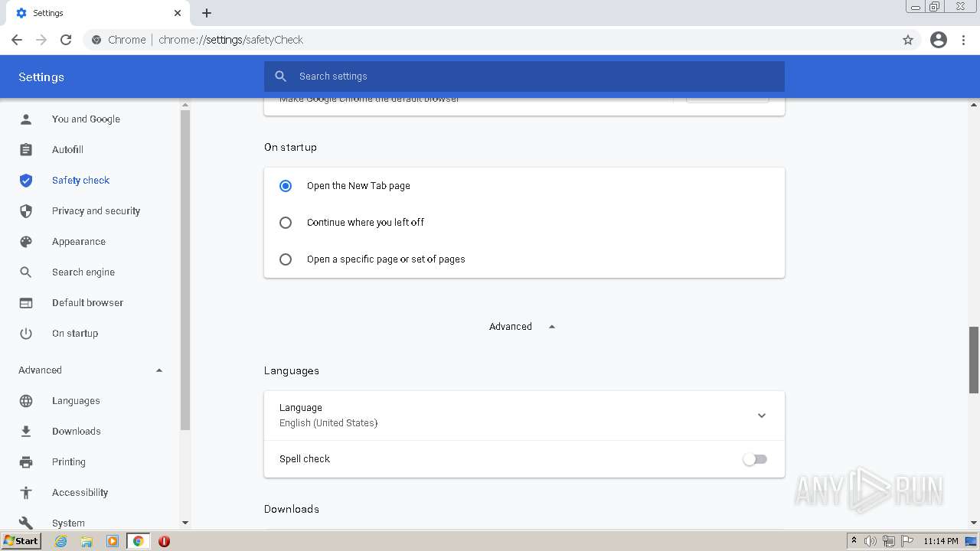Click the search magnifier icon in settings
The height and width of the screenshot is (551, 980).
coord(281,77)
